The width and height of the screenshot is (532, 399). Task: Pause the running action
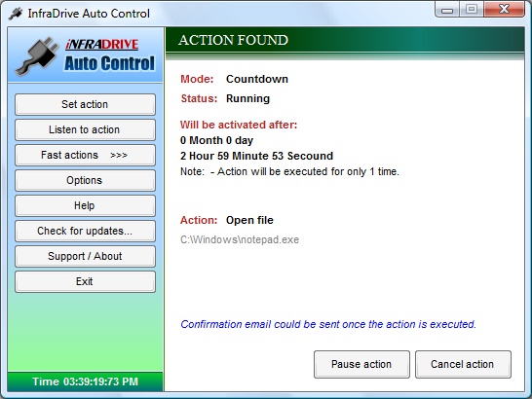click(x=361, y=364)
